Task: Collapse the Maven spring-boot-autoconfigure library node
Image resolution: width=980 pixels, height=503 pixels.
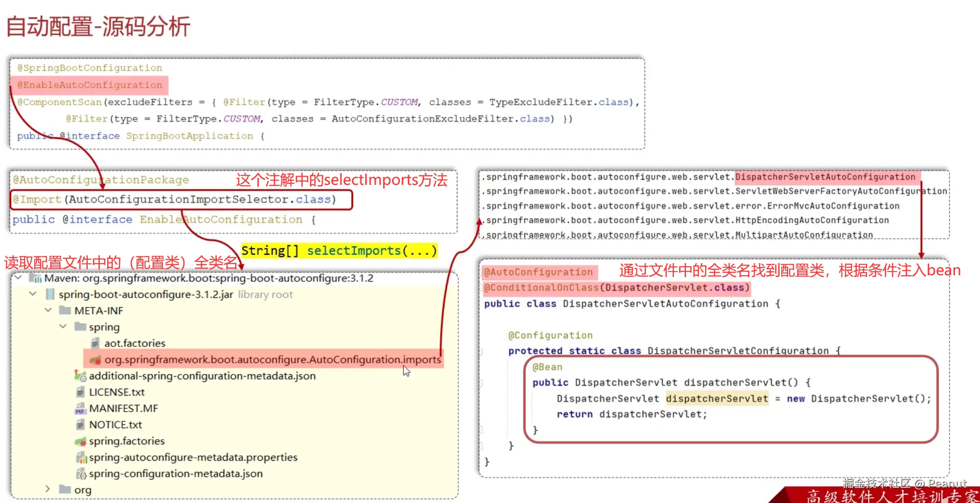Action: coord(18,278)
